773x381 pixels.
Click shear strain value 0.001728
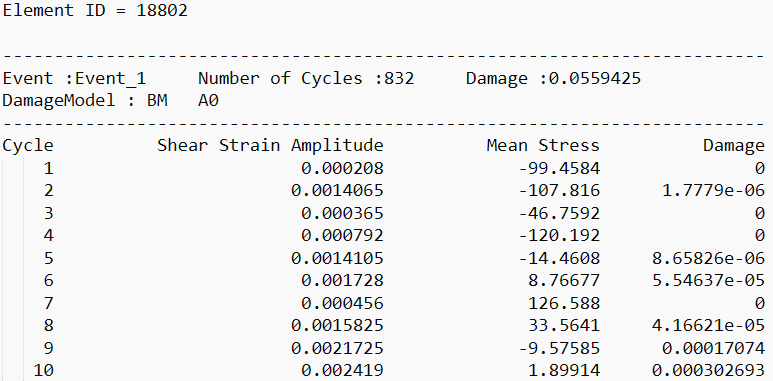(x=342, y=280)
